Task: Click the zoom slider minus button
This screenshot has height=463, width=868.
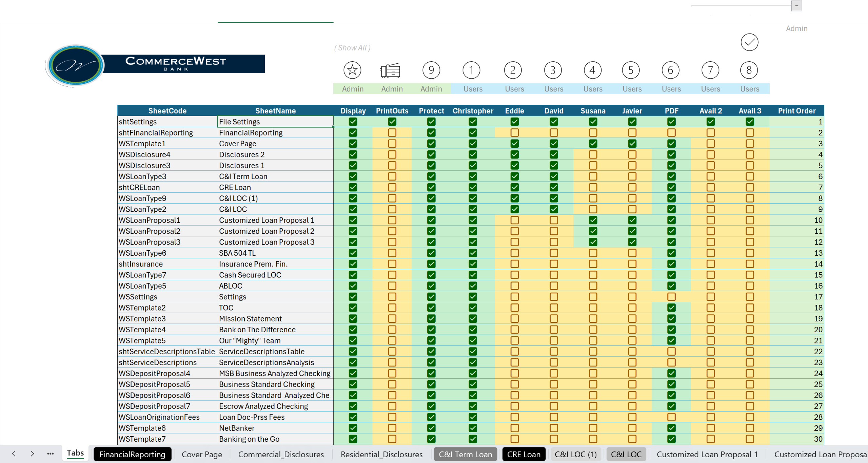Action: tap(796, 6)
